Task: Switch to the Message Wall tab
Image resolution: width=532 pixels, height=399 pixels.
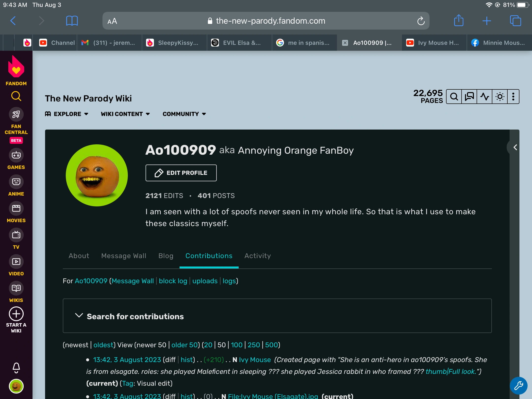Action: pyautogui.click(x=124, y=256)
